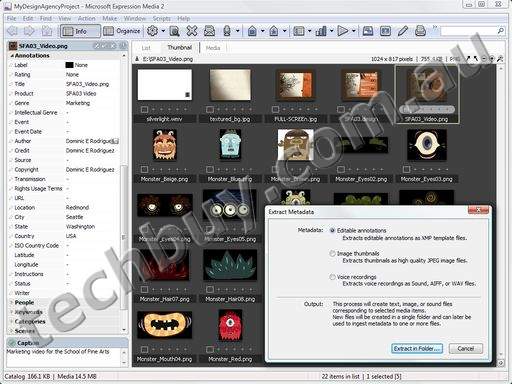The width and height of the screenshot is (512, 384).
Task: Select the Image thumbnails radio option
Action: (x=332, y=254)
